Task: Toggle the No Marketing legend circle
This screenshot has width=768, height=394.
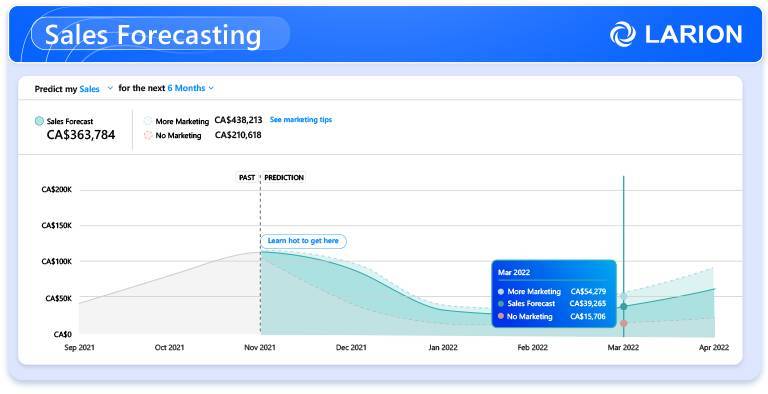Action: 148,135
